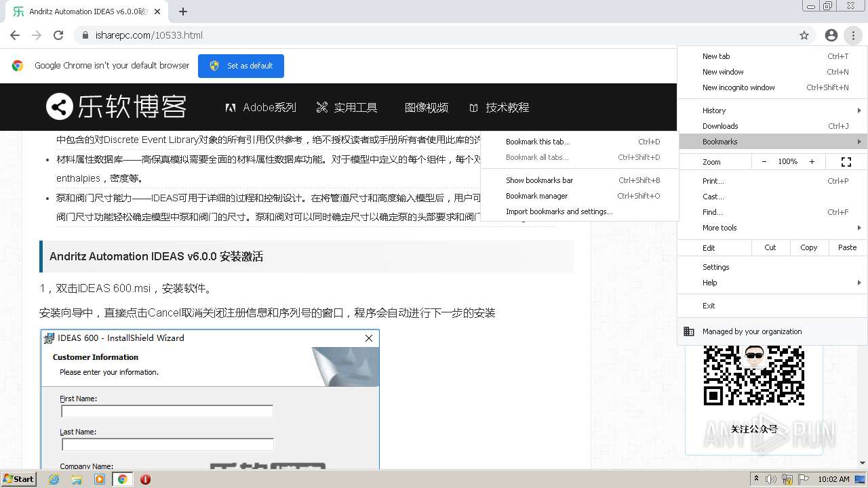Click the red antivirus taskbar icon
The height and width of the screenshot is (488, 868).
(x=145, y=479)
